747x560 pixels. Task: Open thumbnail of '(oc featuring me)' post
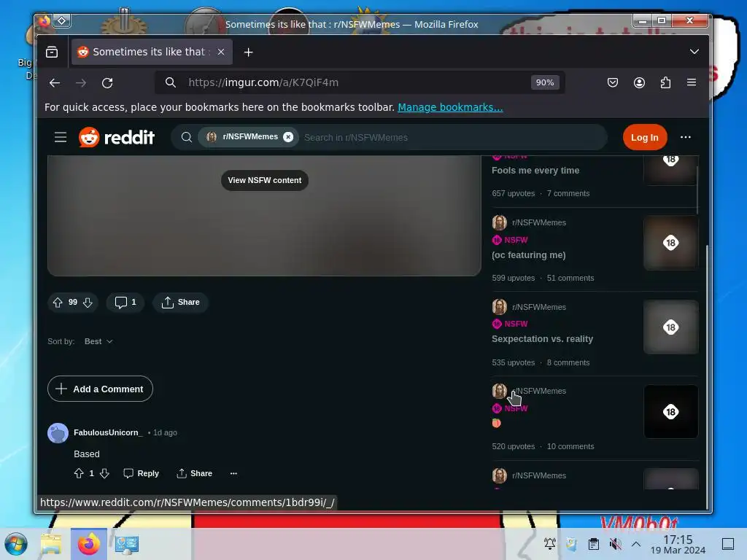pos(671,243)
